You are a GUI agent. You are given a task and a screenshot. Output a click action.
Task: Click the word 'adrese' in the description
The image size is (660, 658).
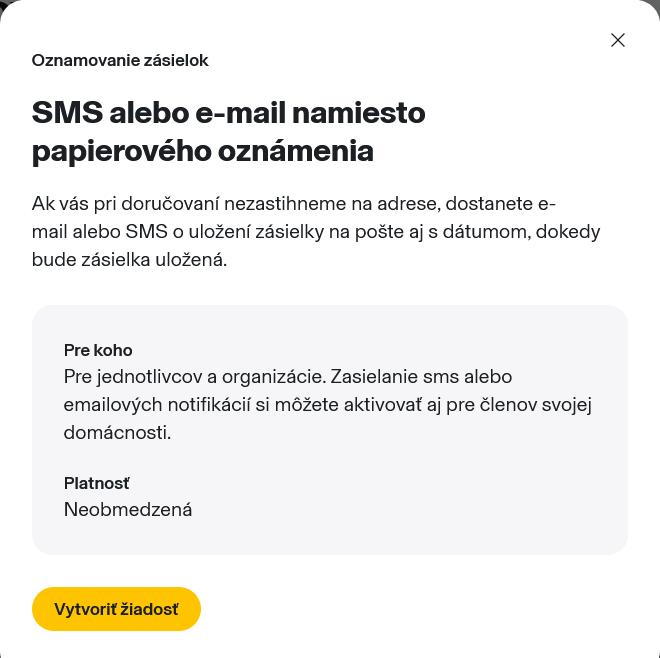[406, 204]
